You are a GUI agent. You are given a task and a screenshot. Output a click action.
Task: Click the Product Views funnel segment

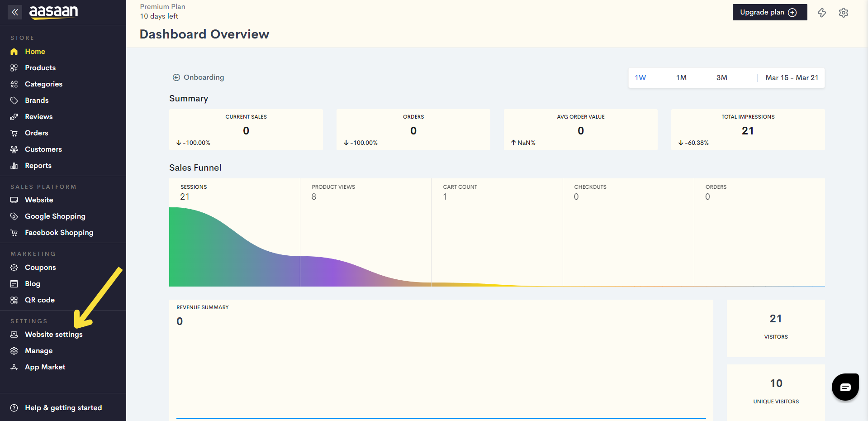[365, 232]
